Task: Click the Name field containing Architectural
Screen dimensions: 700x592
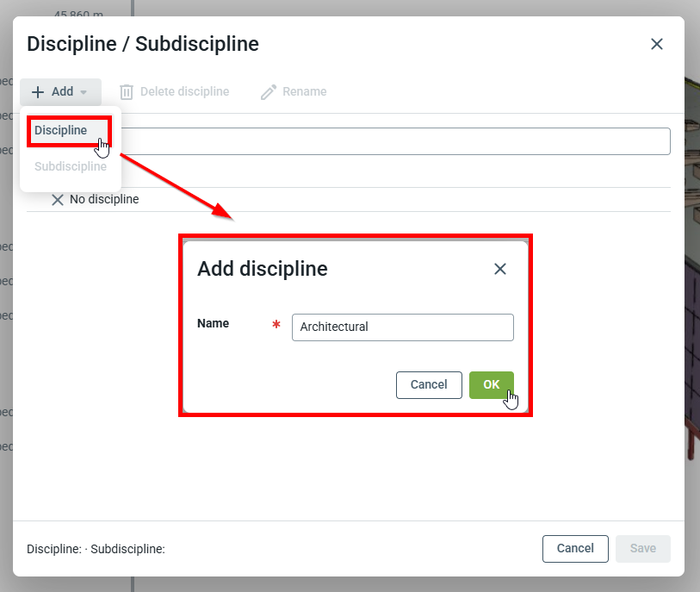Action: [x=402, y=327]
